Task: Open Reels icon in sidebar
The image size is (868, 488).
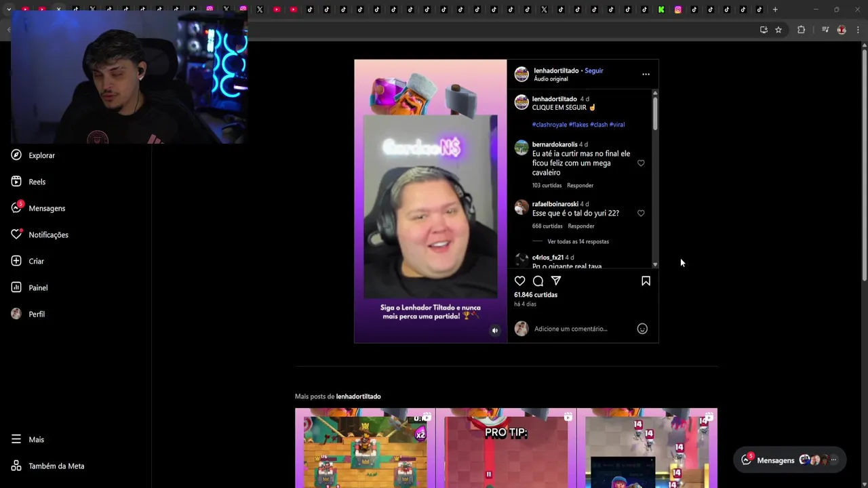Action: pos(16,182)
